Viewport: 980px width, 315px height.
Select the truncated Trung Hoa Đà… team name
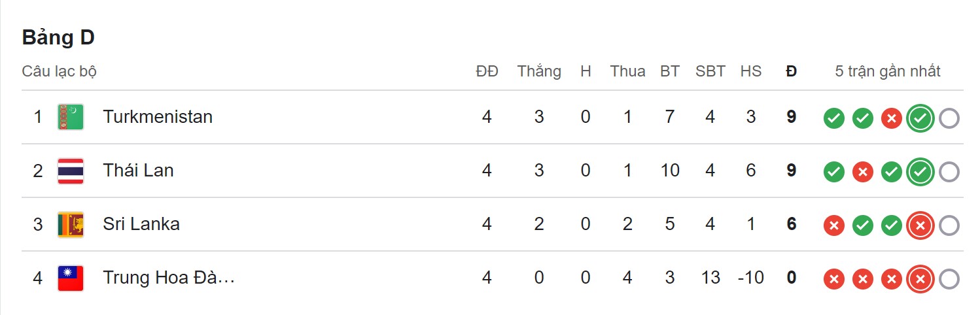pos(169,278)
